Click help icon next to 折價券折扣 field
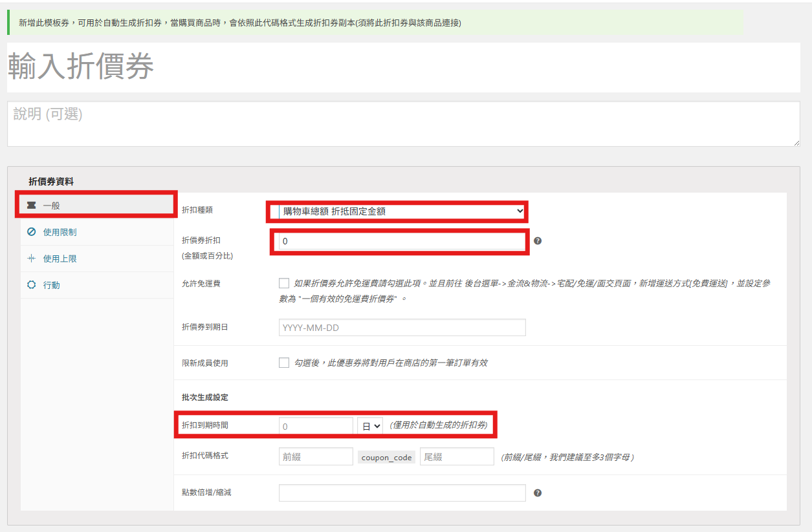Screen dimensions: 812x532 (x=538, y=241)
